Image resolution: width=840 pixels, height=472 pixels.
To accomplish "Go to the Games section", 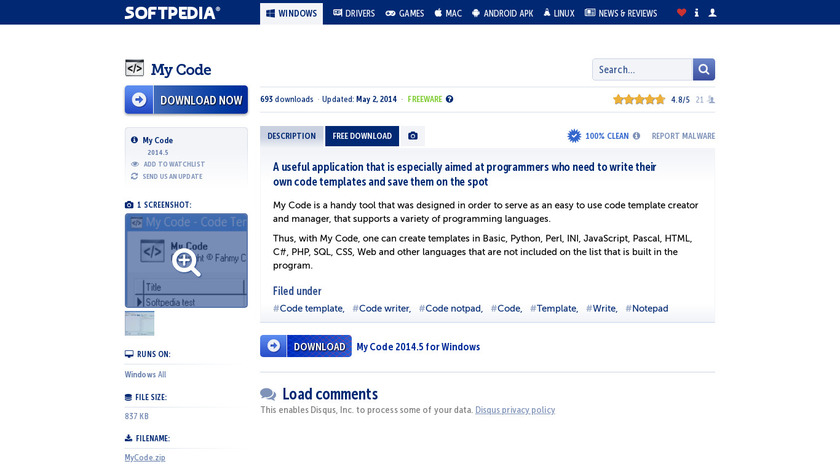I will pyautogui.click(x=404, y=13).
